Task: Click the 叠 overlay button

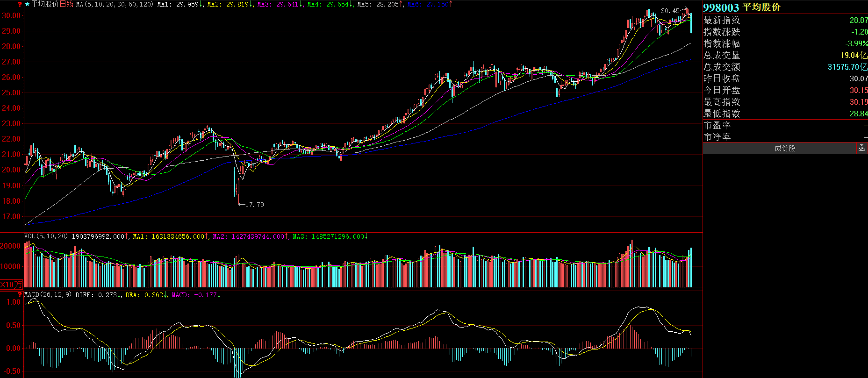Action: pos(861,148)
